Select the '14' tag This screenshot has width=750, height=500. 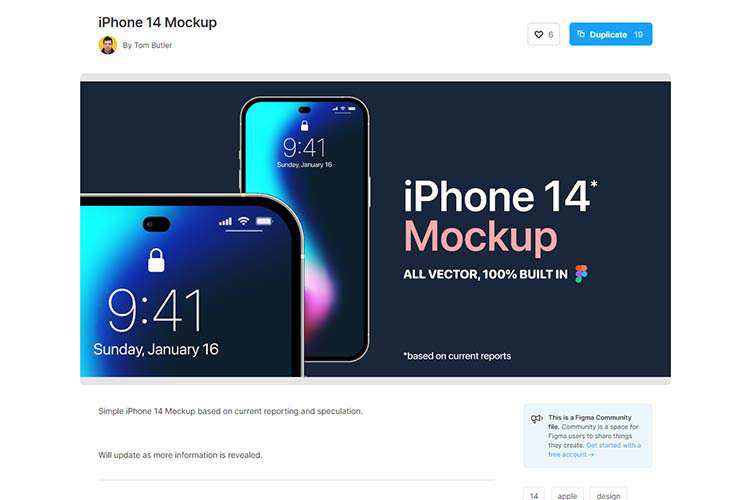534,495
